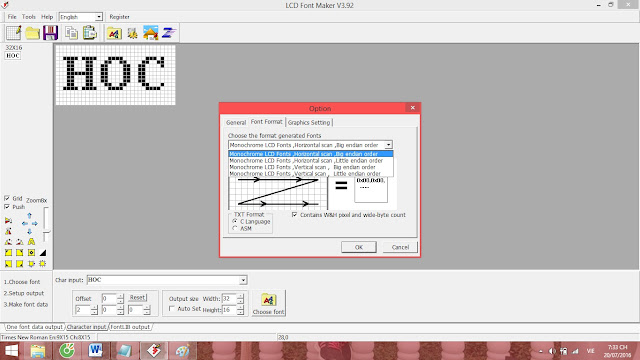Click the Register menu item
Screen dimensions: 640x360
[x=119, y=17]
